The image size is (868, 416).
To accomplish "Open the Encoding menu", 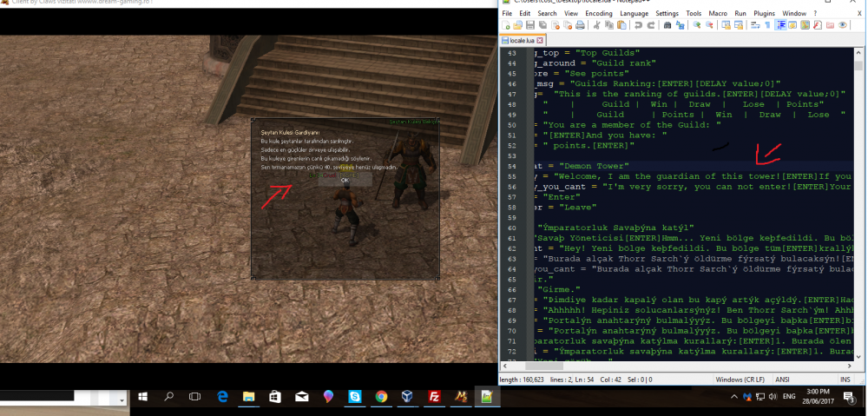I will (598, 13).
